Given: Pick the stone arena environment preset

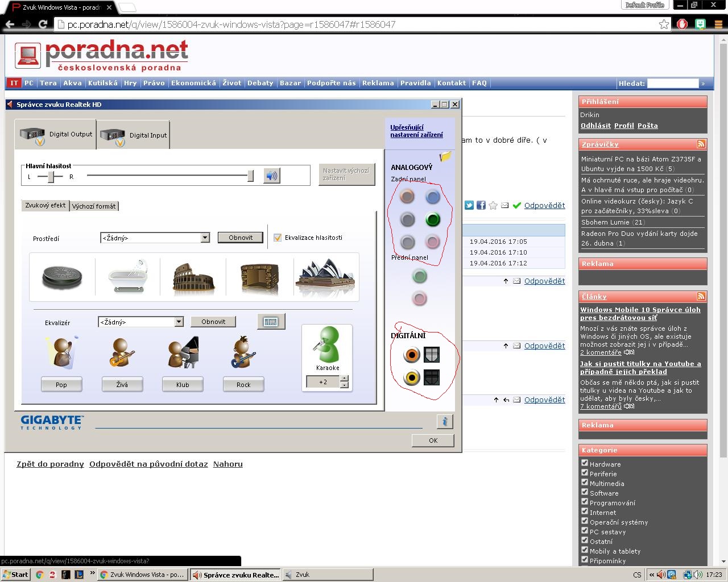Looking at the screenshot, I should tap(259, 278).
